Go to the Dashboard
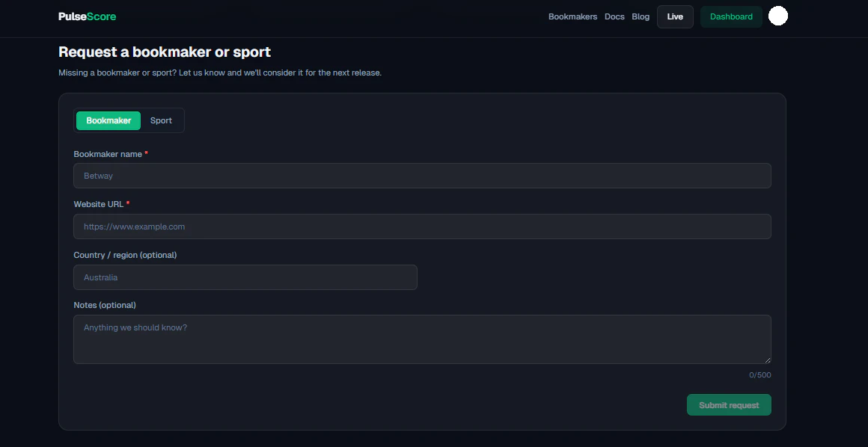868x447 pixels. [x=731, y=16]
